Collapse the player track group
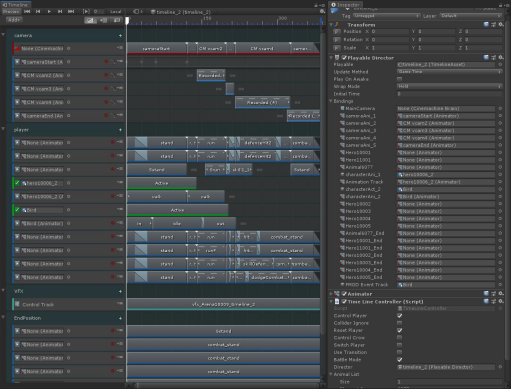Viewport: 512px width, 389px height. pos(3,130)
